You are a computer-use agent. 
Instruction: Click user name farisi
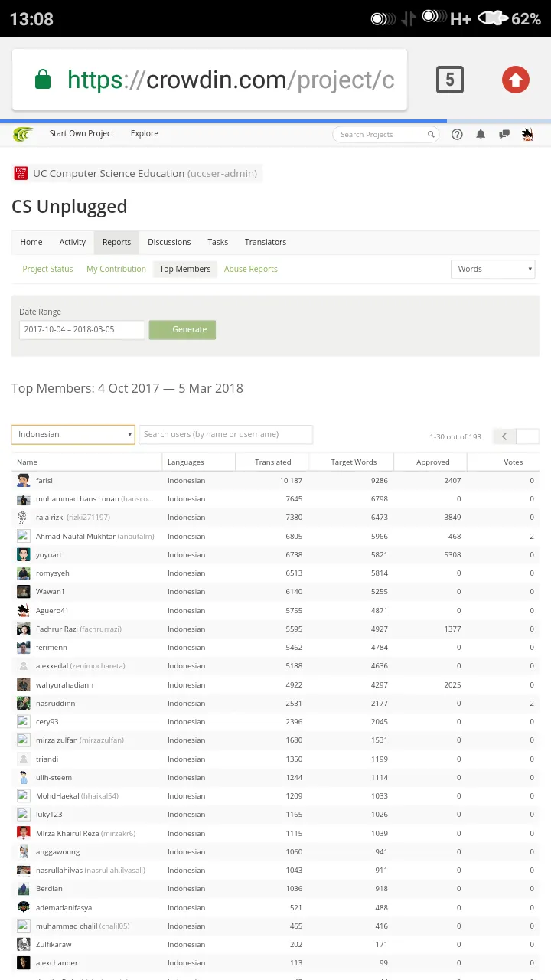click(44, 481)
